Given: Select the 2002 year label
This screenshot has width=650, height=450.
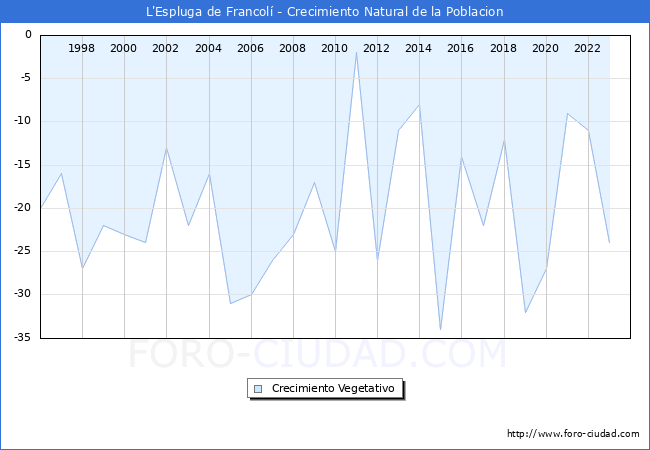Looking at the screenshot, I should click(165, 48).
